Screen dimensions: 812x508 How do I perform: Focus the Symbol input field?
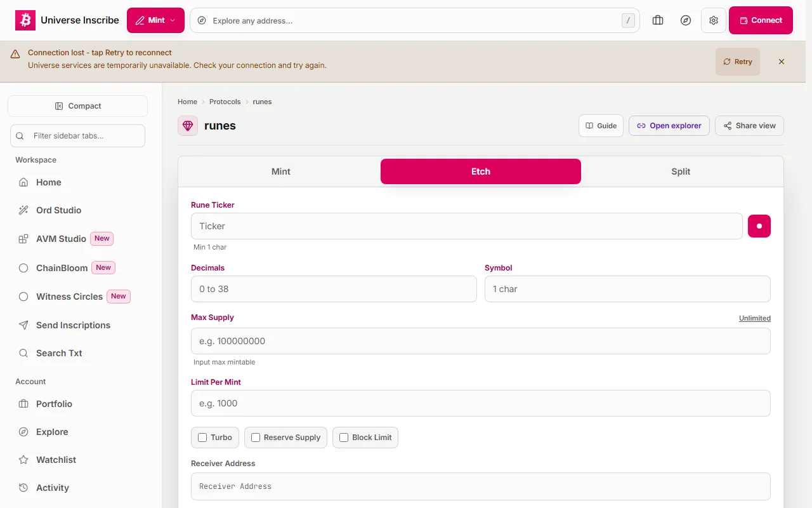pyautogui.click(x=627, y=289)
